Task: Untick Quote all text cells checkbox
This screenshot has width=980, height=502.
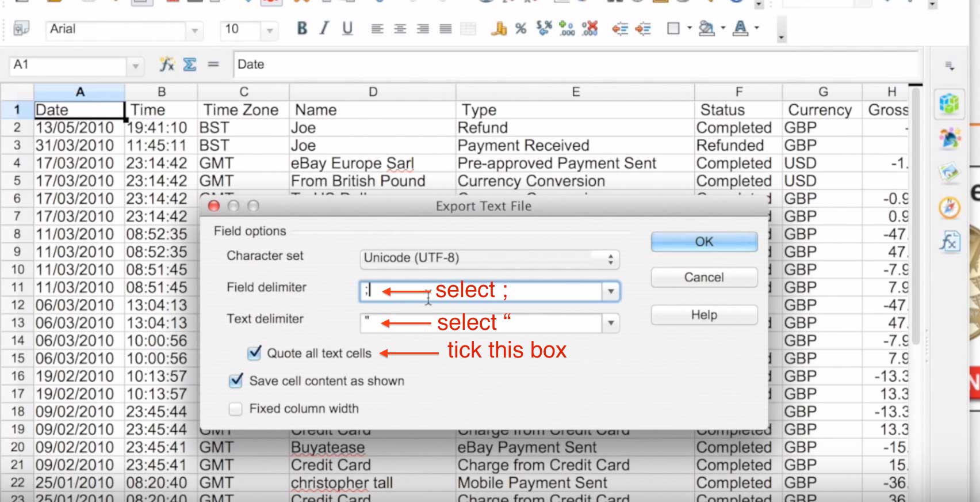Action: [x=254, y=353]
